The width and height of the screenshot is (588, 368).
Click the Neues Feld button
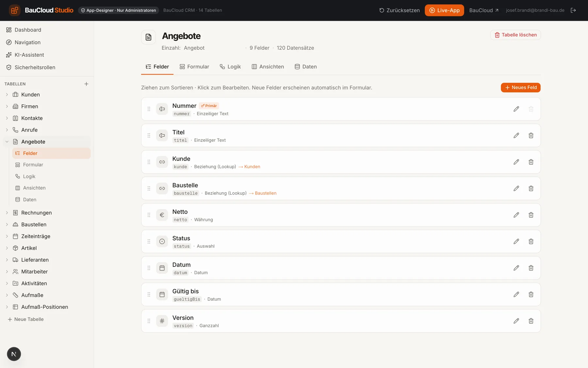[521, 87]
